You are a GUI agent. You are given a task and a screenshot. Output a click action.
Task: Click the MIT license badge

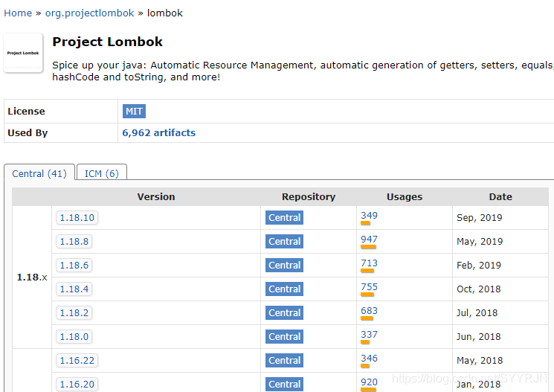134,112
